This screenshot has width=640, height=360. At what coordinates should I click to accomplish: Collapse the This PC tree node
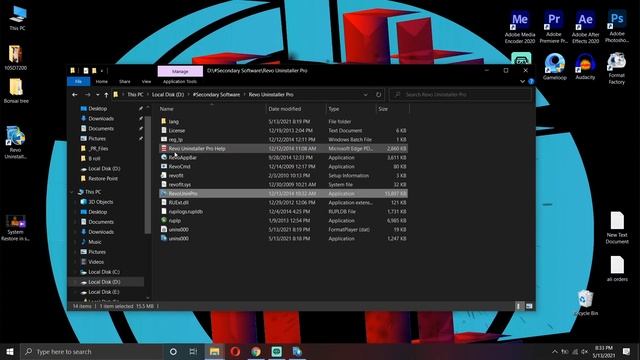[x=72, y=192]
